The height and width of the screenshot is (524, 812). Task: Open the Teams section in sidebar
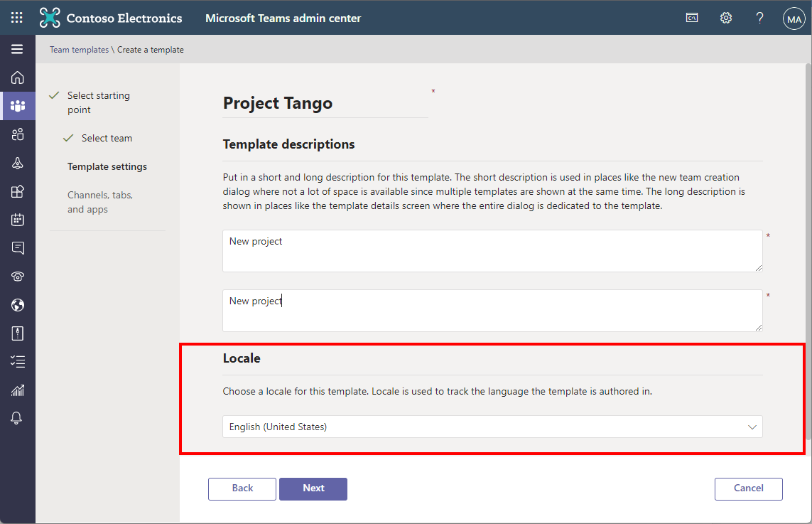click(x=18, y=106)
